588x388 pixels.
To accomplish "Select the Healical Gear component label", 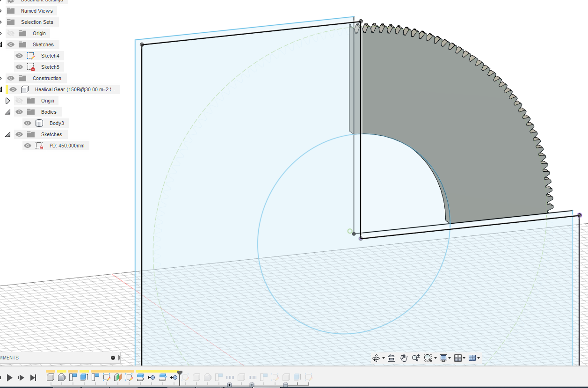I will (75, 89).
